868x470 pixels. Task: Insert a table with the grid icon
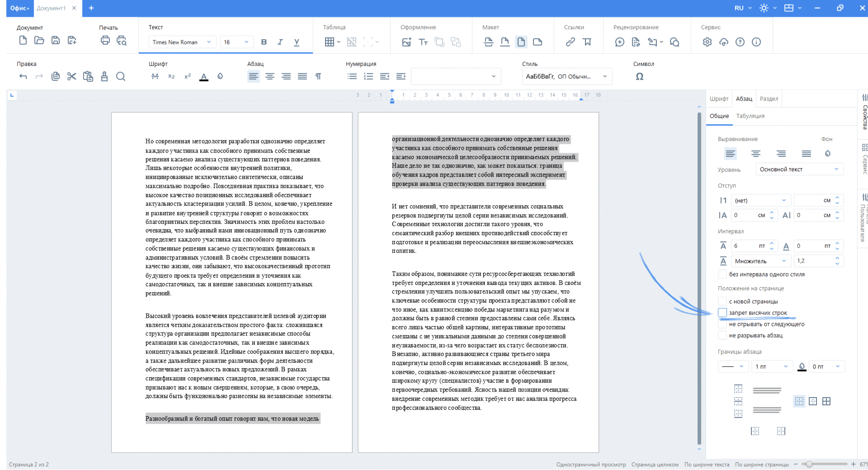click(329, 42)
